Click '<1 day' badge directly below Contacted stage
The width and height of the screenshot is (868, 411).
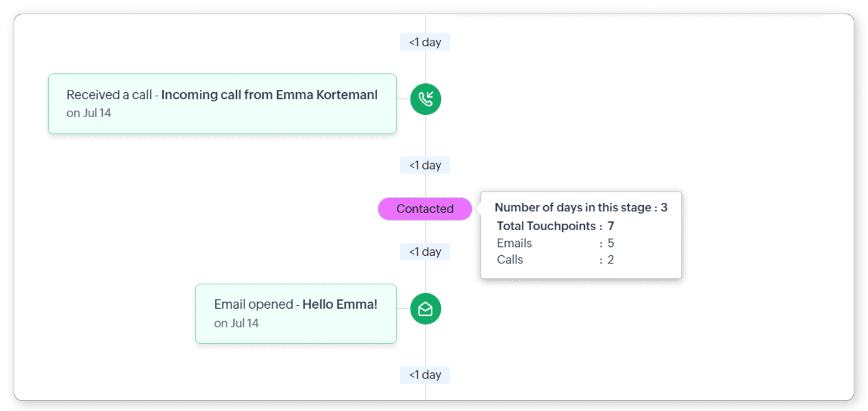(x=425, y=252)
